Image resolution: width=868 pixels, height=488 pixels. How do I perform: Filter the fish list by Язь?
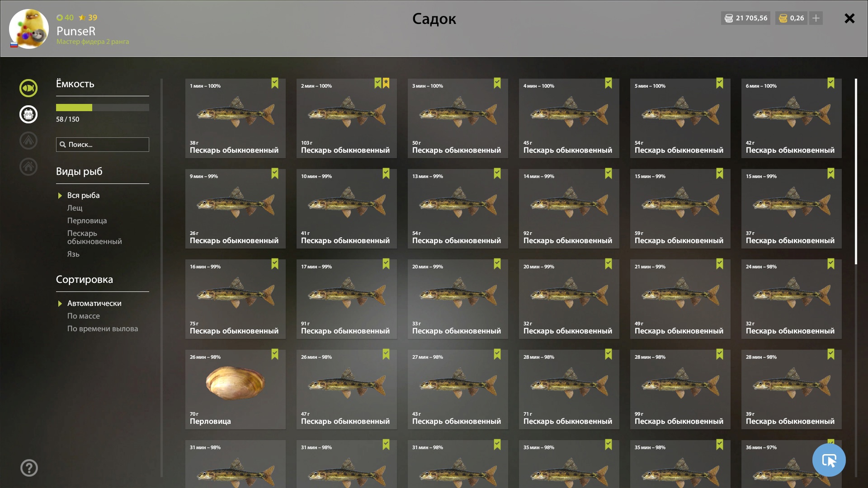pos(73,254)
